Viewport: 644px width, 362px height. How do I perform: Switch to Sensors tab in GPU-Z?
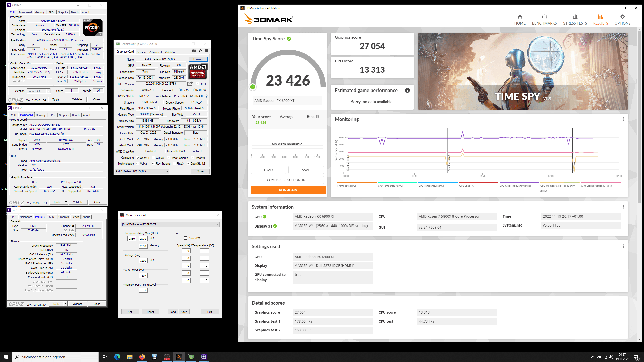click(x=141, y=52)
